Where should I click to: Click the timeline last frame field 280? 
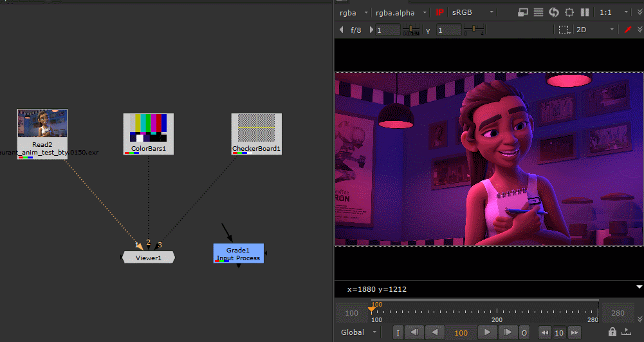coord(618,313)
